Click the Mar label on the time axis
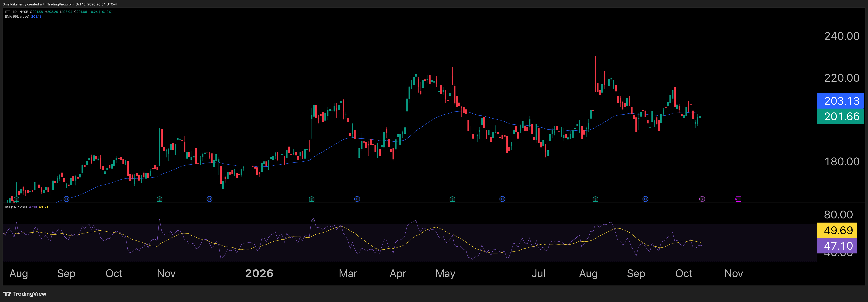This screenshot has width=868, height=302. [348, 273]
